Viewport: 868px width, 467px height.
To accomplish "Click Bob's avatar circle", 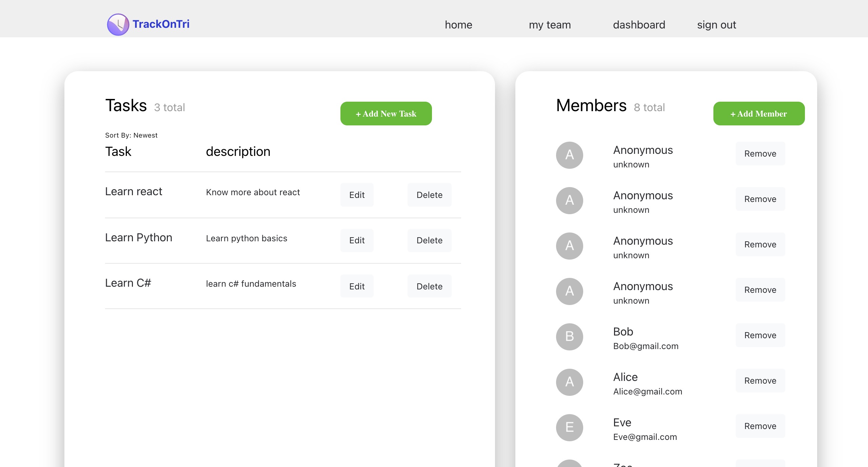I will (569, 337).
